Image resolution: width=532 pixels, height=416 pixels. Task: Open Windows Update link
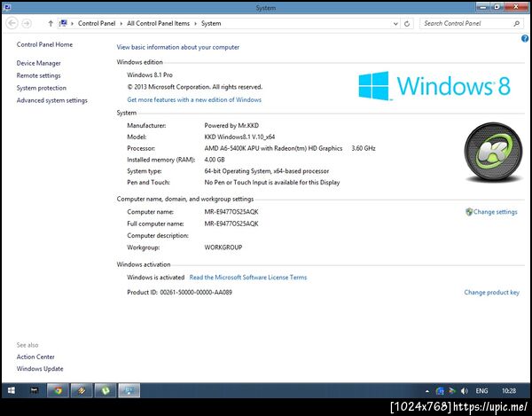[x=40, y=368]
